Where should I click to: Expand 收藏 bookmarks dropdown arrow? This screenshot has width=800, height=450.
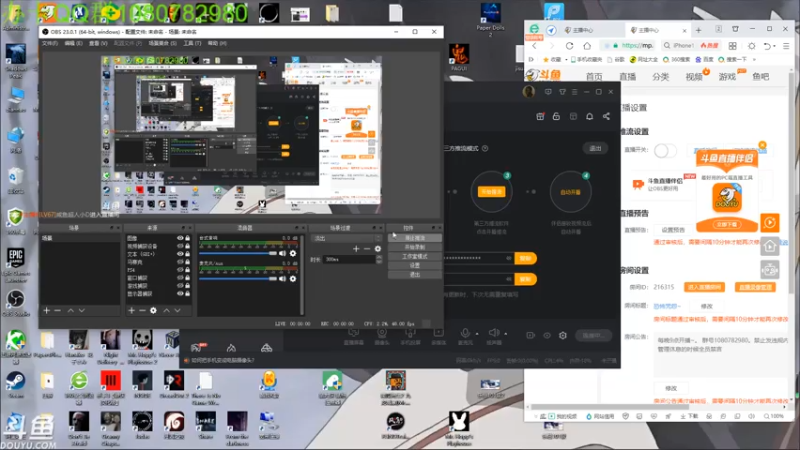[566, 59]
